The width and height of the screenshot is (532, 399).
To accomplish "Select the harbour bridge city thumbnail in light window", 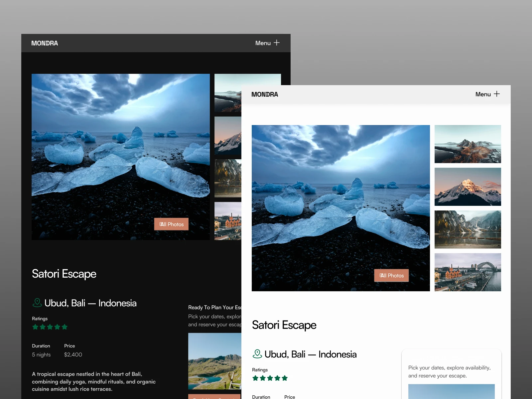I will pos(468,272).
